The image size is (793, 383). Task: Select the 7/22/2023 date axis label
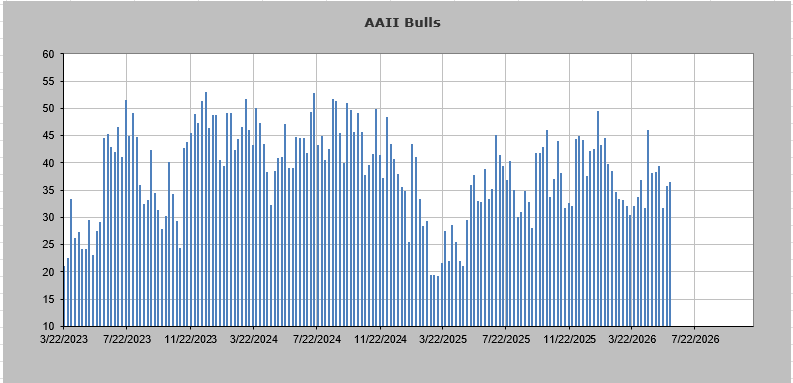click(x=126, y=339)
